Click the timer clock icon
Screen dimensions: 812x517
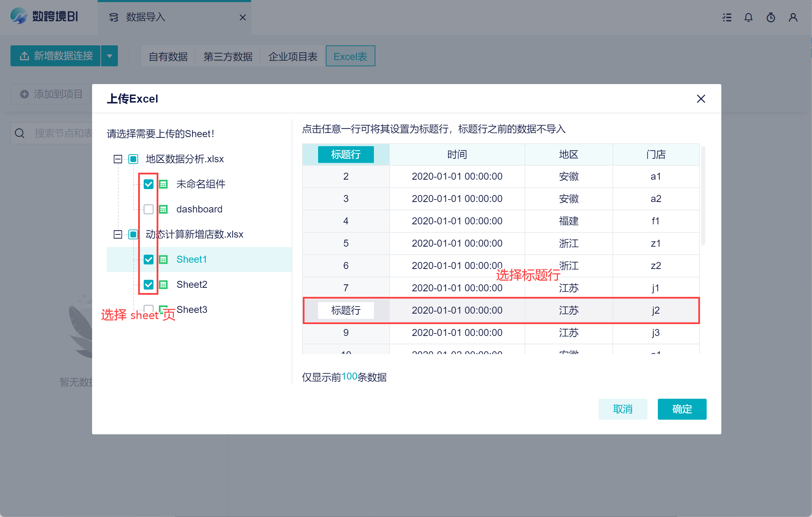click(770, 17)
